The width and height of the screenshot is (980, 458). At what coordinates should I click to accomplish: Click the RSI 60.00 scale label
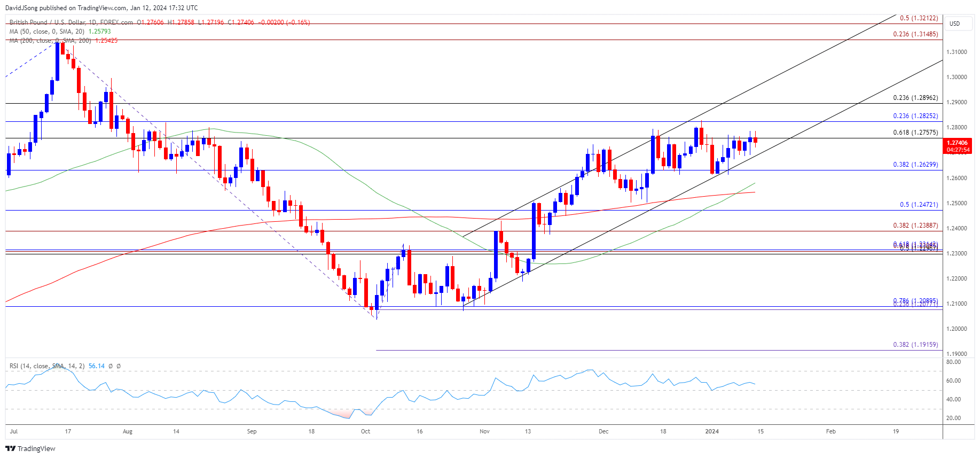click(953, 381)
